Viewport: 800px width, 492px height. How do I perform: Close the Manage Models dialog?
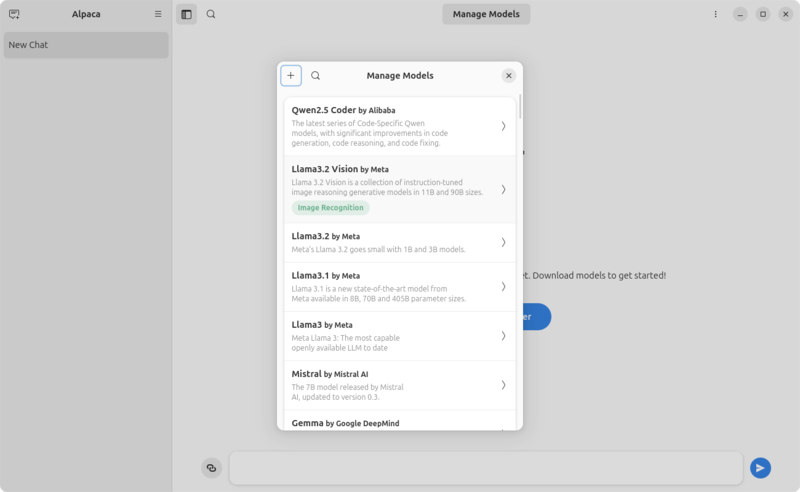508,76
